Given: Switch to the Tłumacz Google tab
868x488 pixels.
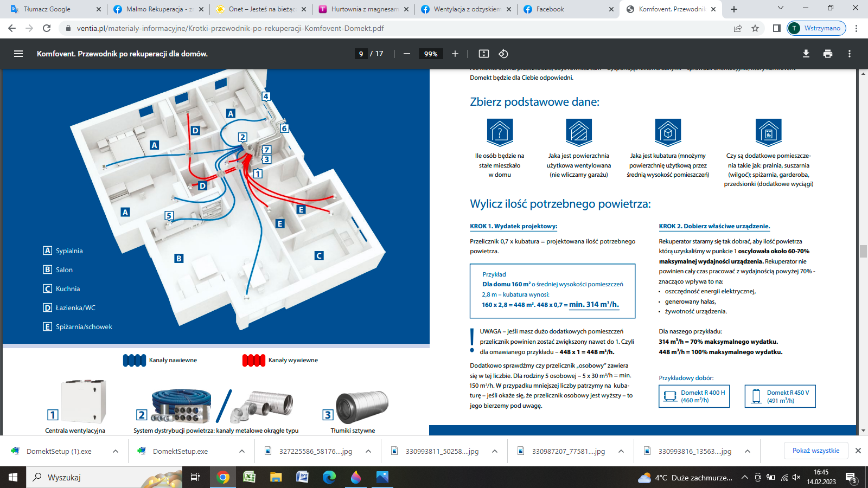Looking at the screenshot, I should pyautogui.click(x=47, y=9).
